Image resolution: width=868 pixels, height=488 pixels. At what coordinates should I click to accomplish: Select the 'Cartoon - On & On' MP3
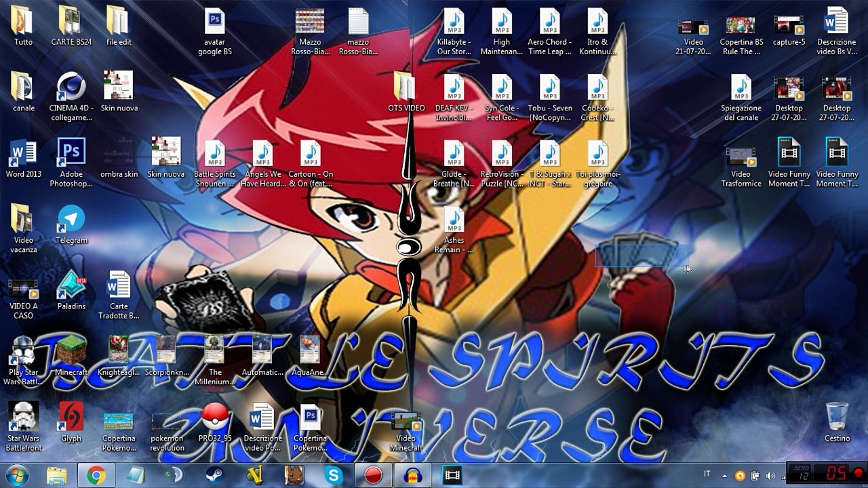[310, 153]
